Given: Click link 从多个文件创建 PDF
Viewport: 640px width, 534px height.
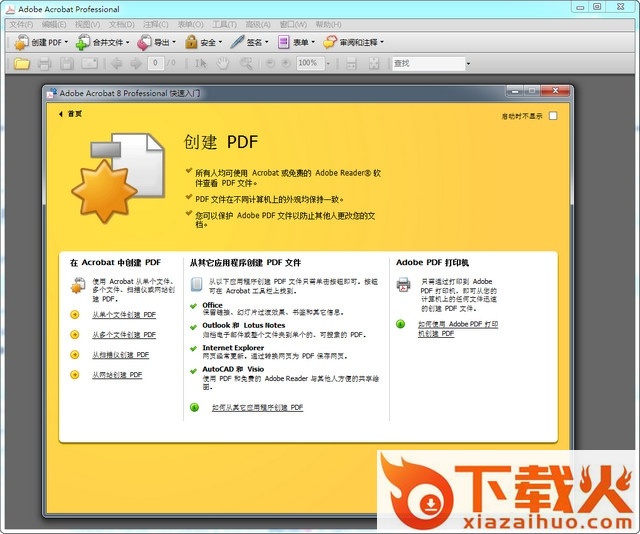Looking at the screenshot, I should pos(124,335).
